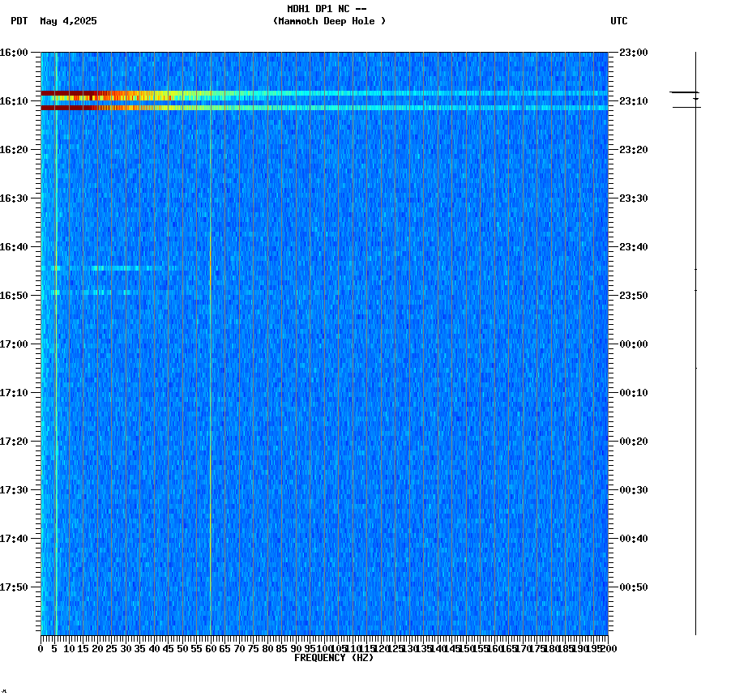This screenshot has height=700, width=731.
Task: Click the FREQUENCY (HZ) axis title
Action: click(x=335, y=656)
